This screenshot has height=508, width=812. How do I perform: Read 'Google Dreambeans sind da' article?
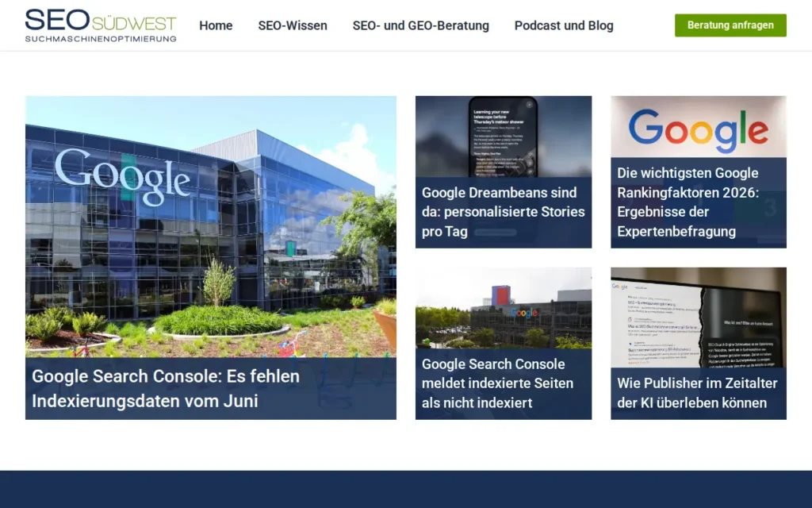[x=504, y=212]
